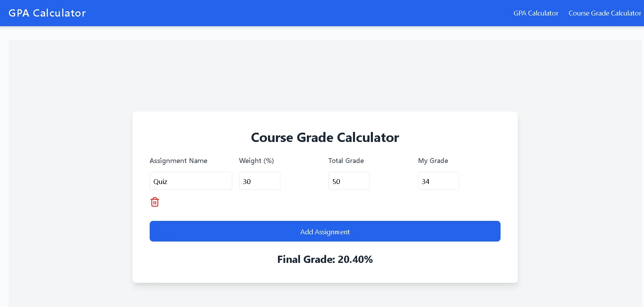Image resolution: width=644 pixels, height=307 pixels.
Task: Click the Assignment Name column label
Action: (178, 161)
